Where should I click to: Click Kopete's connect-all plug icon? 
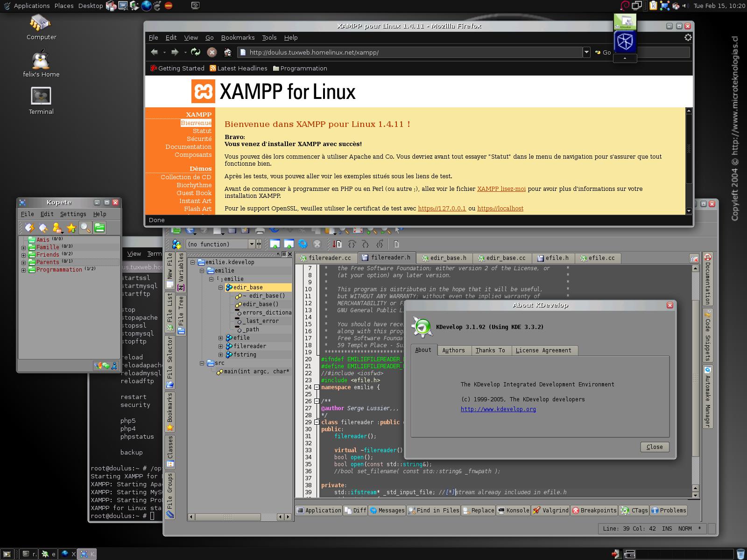29,228
